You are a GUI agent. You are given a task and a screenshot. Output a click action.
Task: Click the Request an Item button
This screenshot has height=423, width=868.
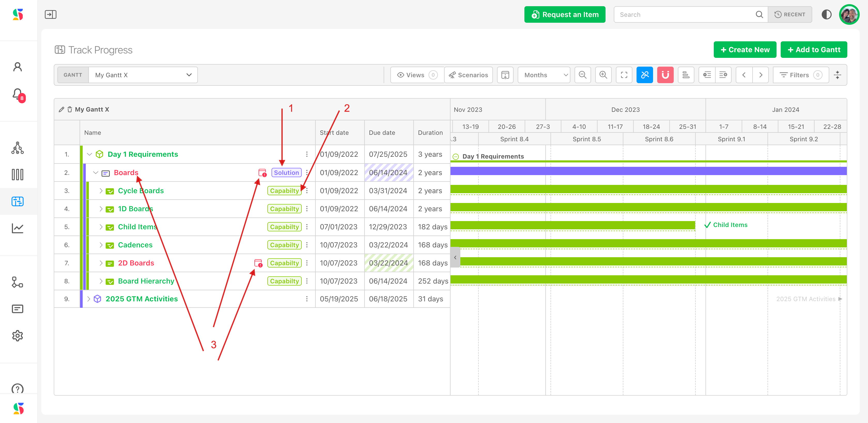(x=565, y=14)
